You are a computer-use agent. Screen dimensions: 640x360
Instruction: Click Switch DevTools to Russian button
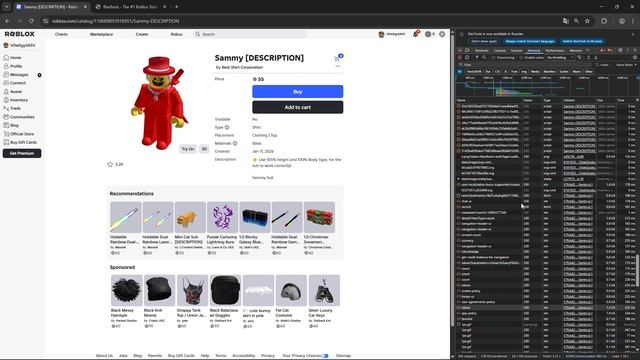click(x=582, y=41)
